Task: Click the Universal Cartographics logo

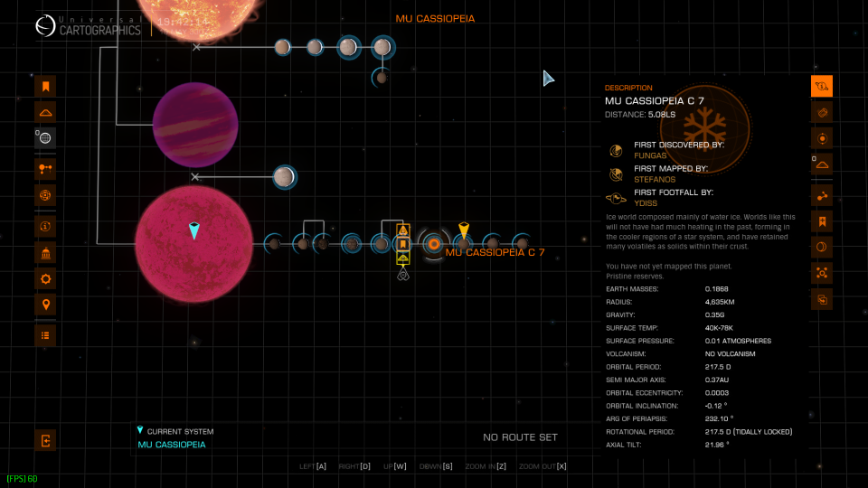Action: click(x=89, y=25)
